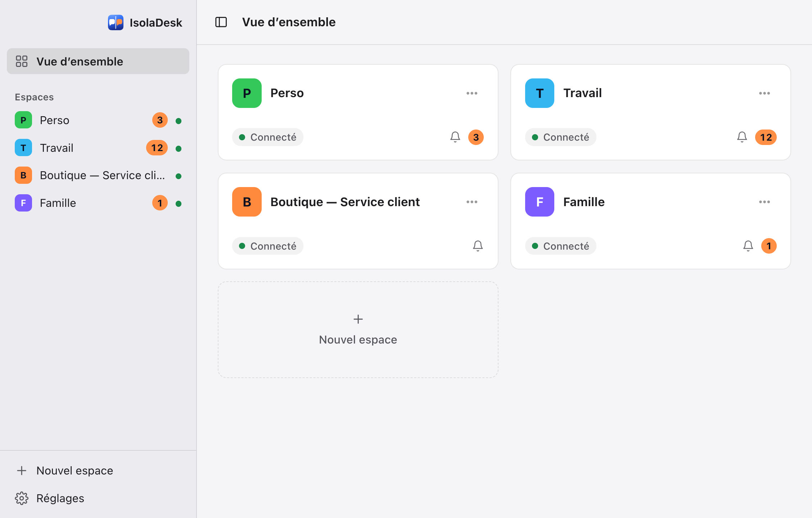The height and width of the screenshot is (518, 812).
Task: Open the three-dot menu on the Perso card
Action: point(472,93)
